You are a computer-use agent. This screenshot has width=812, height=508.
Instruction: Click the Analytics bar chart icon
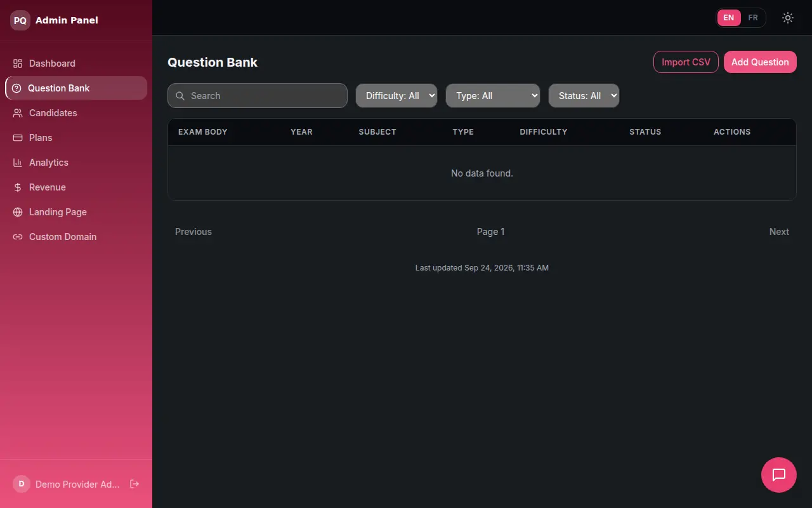[x=18, y=163]
